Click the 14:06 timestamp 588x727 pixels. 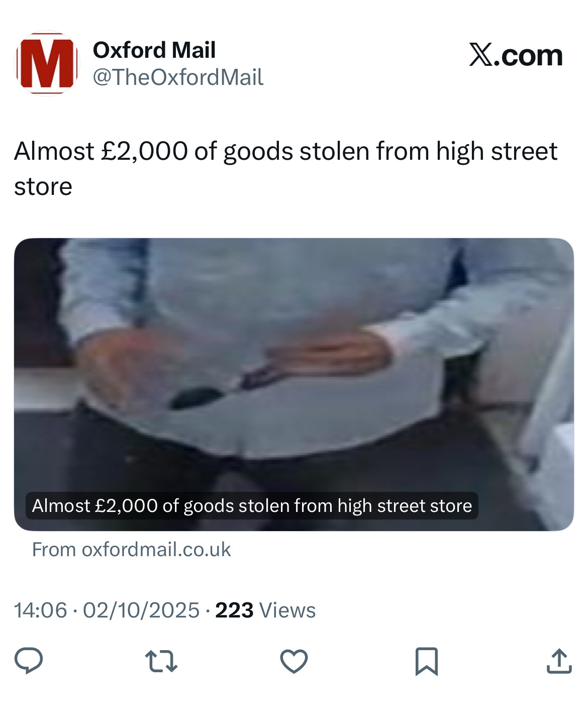click(x=41, y=610)
